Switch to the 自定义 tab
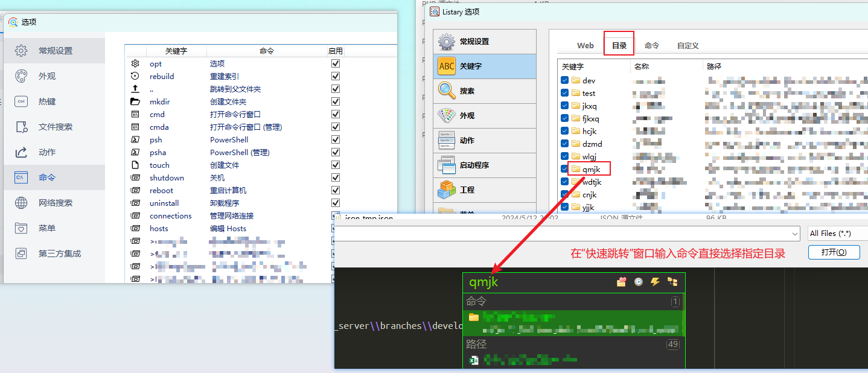868x373 pixels. coord(688,45)
